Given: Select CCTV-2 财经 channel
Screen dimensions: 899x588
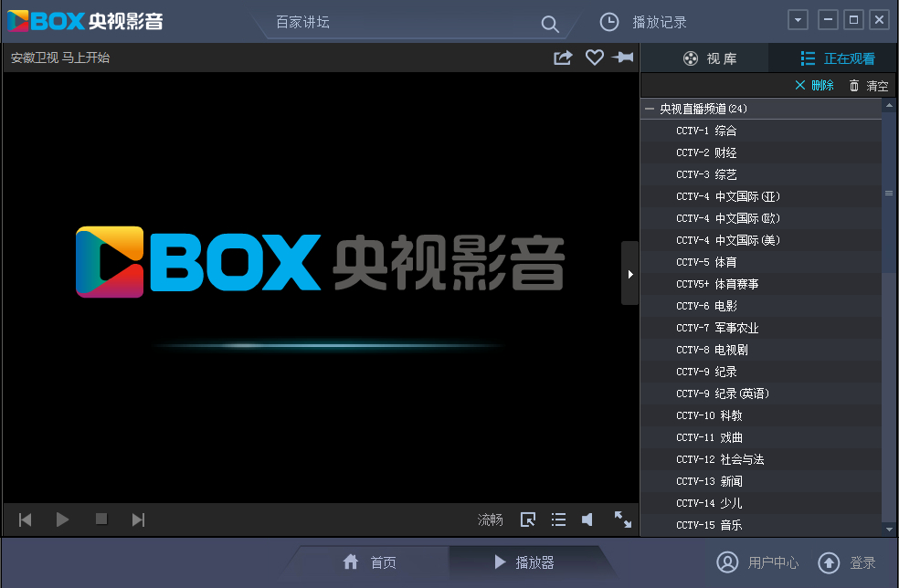Looking at the screenshot, I should pos(761,152).
